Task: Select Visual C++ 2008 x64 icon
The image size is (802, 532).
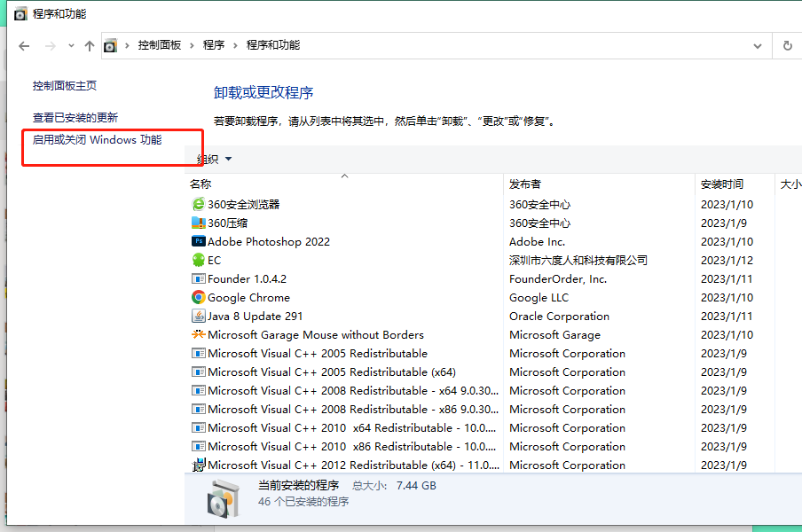Action: click(x=199, y=390)
